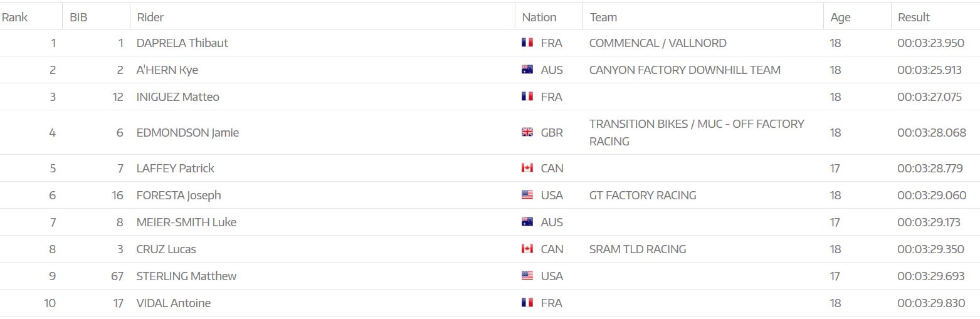This screenshot has height=319, width=980.
Task: Click the French flag beside VIDAL Antoine
Action: 527,303
